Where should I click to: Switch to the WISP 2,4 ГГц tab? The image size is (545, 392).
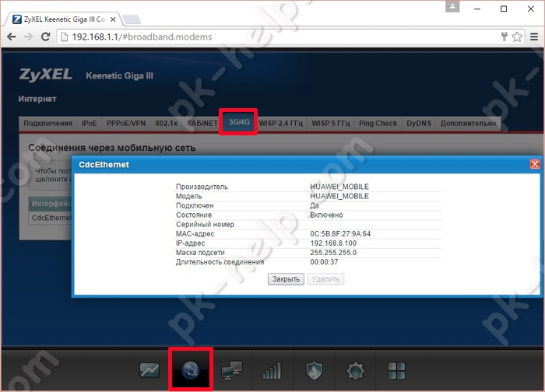281,123
